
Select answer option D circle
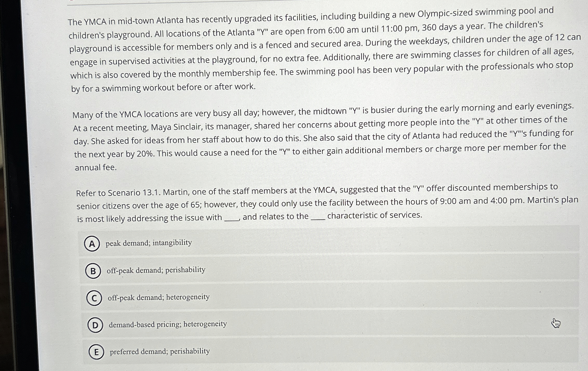(95, 325)
